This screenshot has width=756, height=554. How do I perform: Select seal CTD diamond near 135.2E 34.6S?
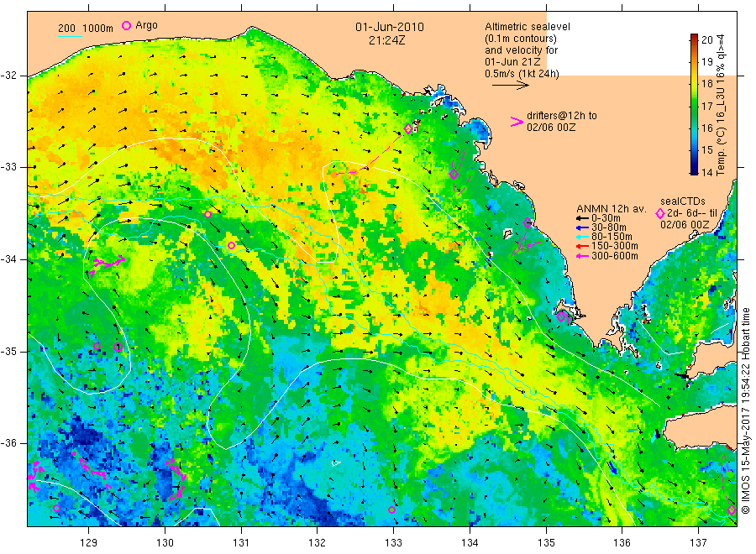561,316
